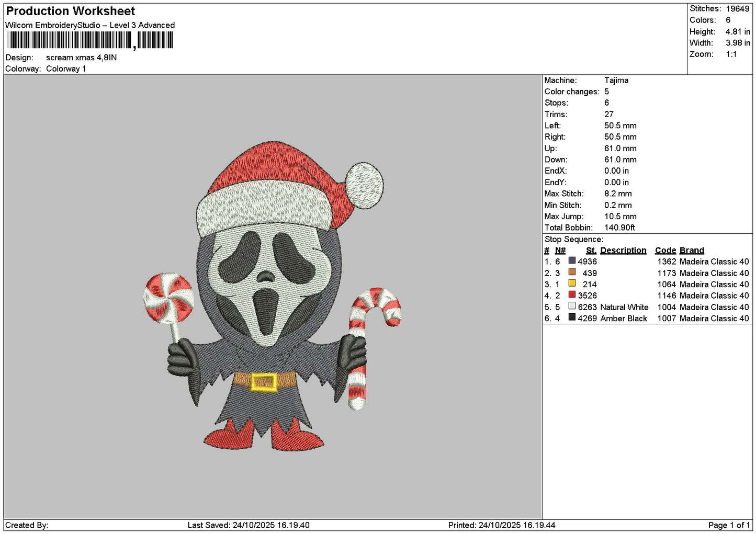Click thread code 1064 in stop 3
This screenshot has width=756, height=534.
[x=667, y=285]
